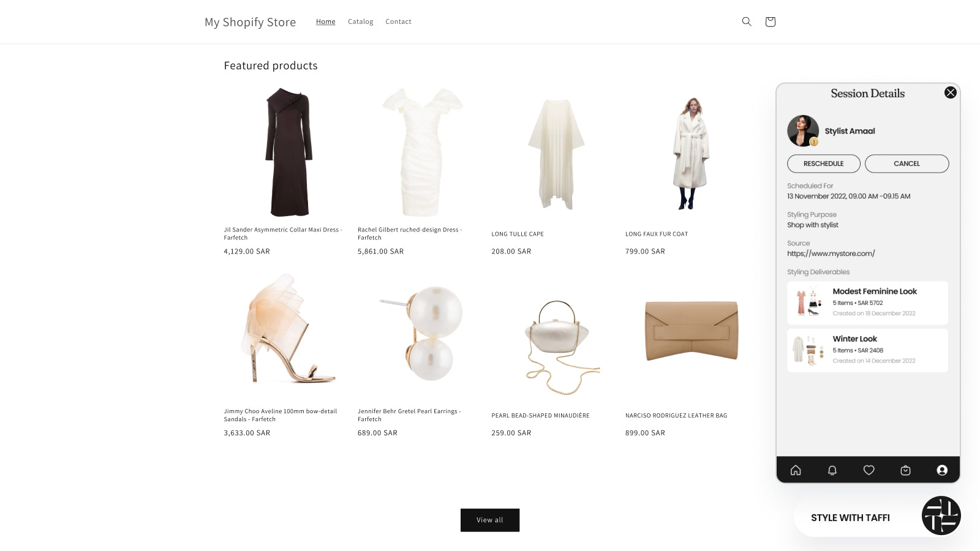Viewport: 980px width, 551px height.
Task: Open the Contact menu item
Action: [398, 21]
